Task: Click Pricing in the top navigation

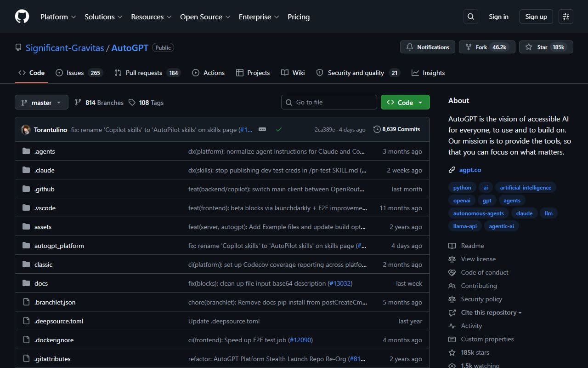Action: point(299,17)
